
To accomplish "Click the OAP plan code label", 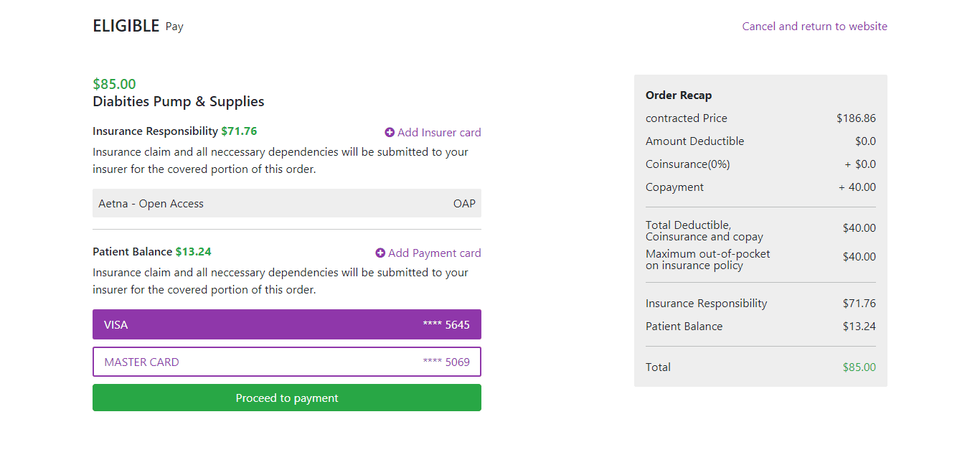I will pos(464,203).
